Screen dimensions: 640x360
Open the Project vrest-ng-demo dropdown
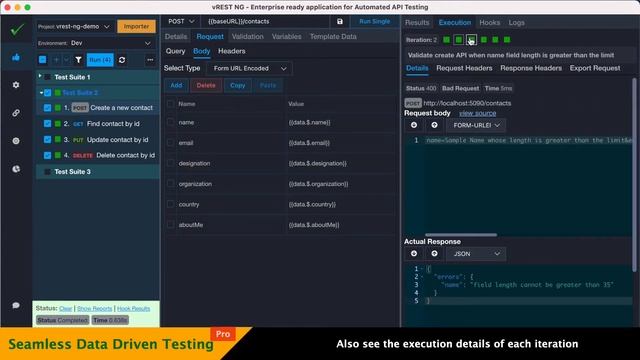click(x=74, y=27)
